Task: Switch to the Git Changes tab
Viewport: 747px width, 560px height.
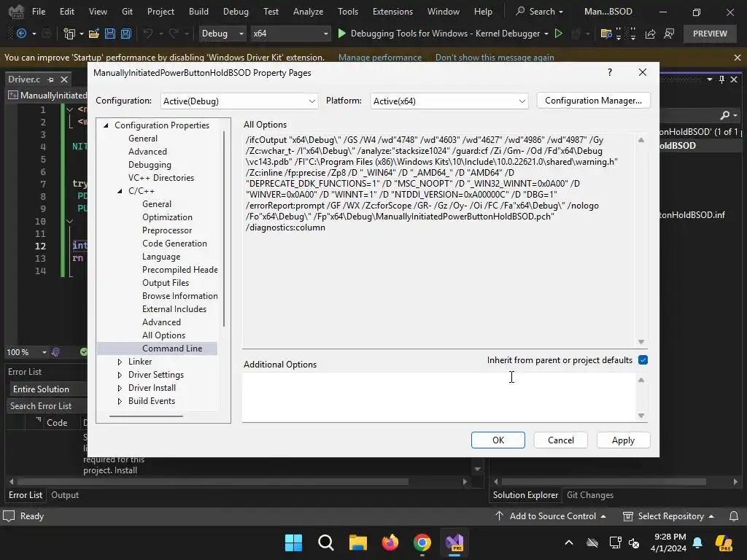Action: click(589, 495)
